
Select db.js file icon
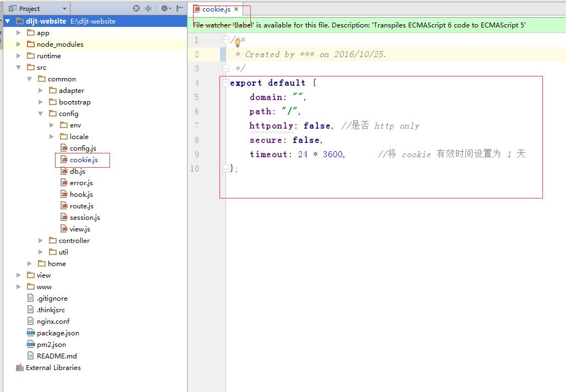[64, 171]
